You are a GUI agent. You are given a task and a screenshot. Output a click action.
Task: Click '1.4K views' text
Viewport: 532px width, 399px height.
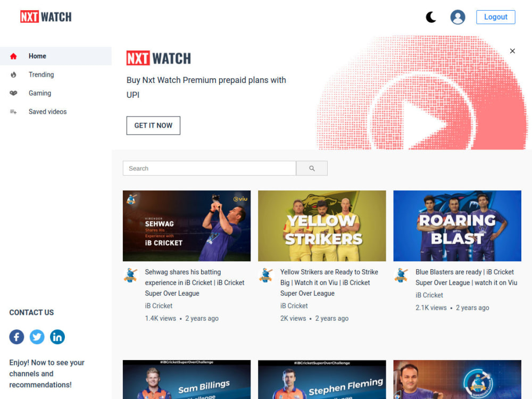point(161,318)
